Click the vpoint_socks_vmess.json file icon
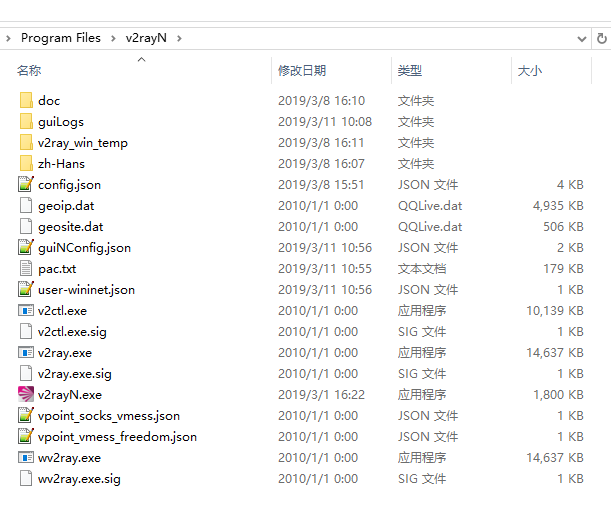The height and width of the screenshot is (530, 611). pos(26,415)
